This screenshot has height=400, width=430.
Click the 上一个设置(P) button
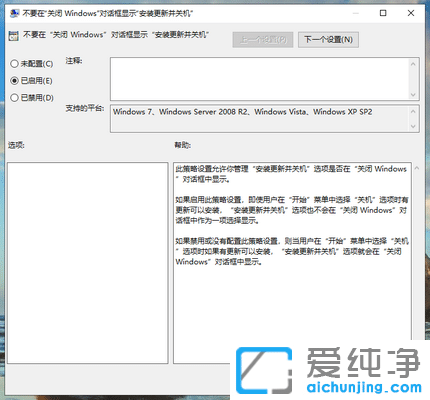tap(263, 40)
